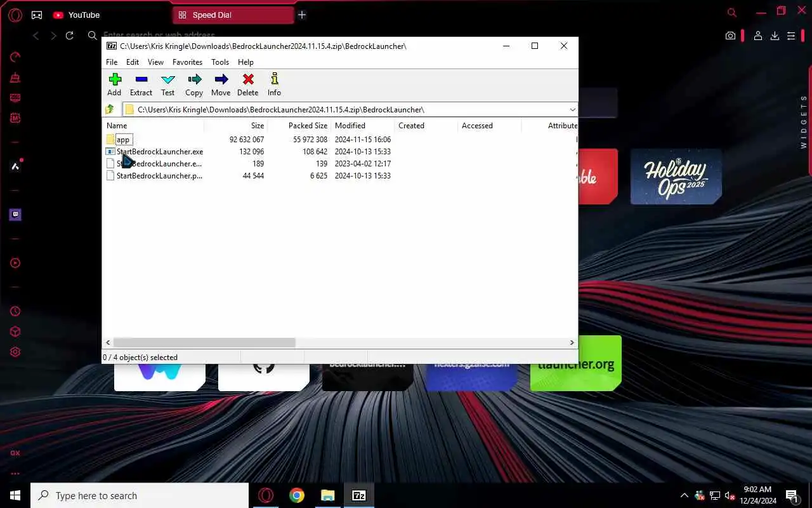Open the GX Corner gamepad icon

[x=37, y=15]
